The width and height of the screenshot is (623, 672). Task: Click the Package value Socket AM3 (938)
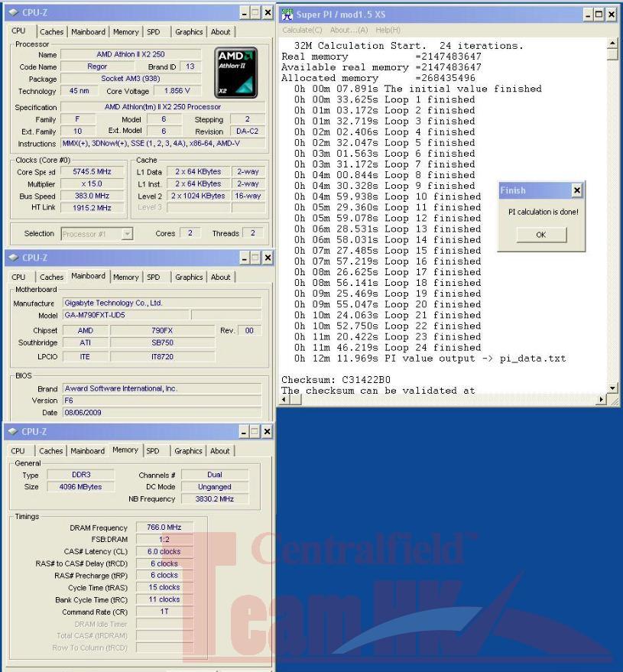tap(131, 79)
